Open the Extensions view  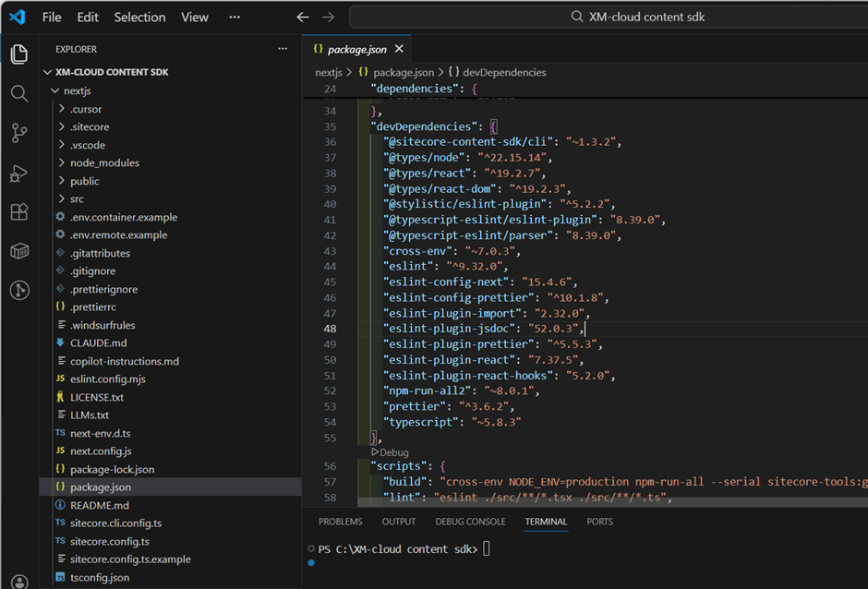pyautogui.click(x=19, y=212)
